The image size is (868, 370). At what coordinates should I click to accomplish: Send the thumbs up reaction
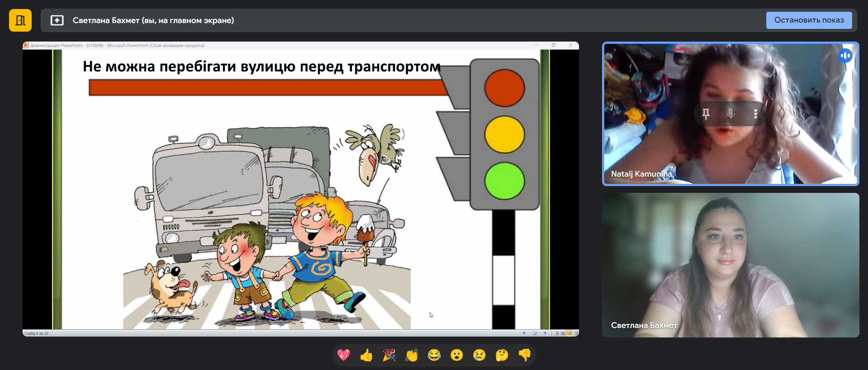click(366, 355)
